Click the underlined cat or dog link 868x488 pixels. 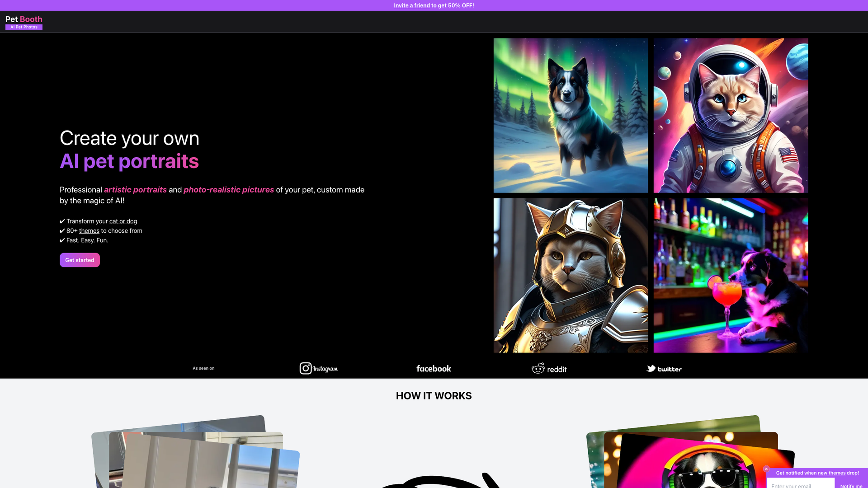[123, 221]
